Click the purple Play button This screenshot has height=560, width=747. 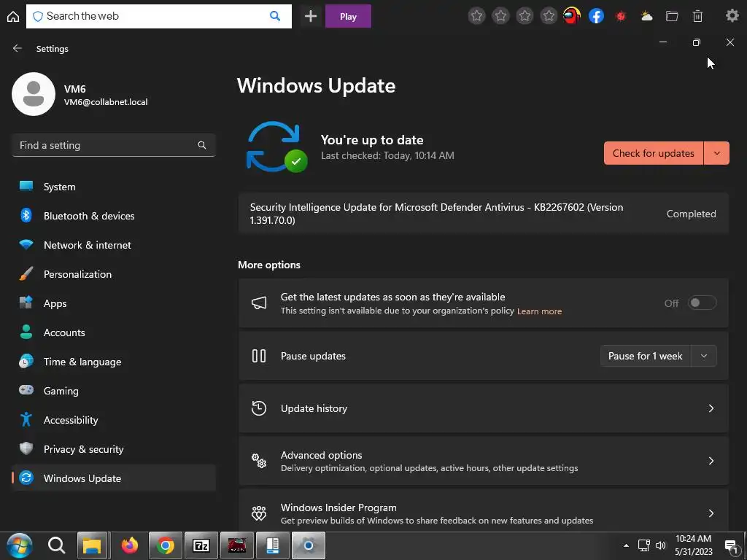[348, 16]
